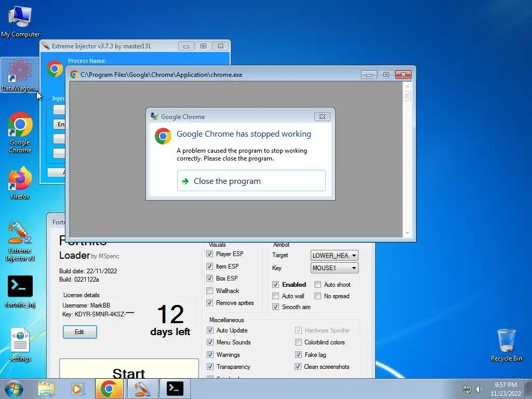
Task: Select the DataWagon desktop shortcut
Action: (19, 75)
